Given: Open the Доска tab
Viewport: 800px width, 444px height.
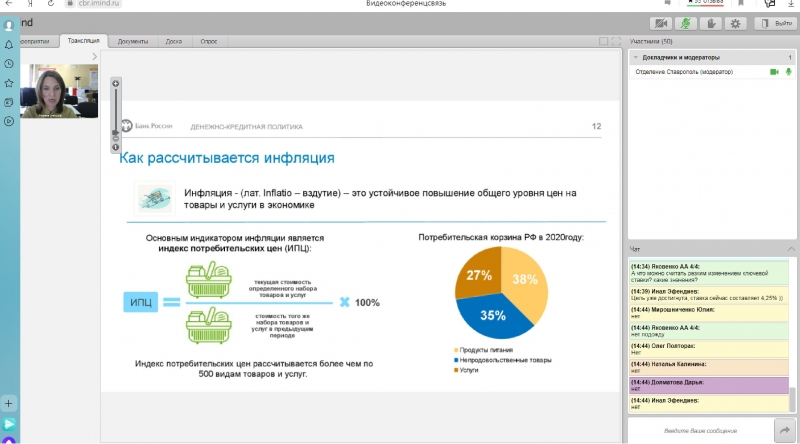Looking at the screenshot, I should coord(173,41).
